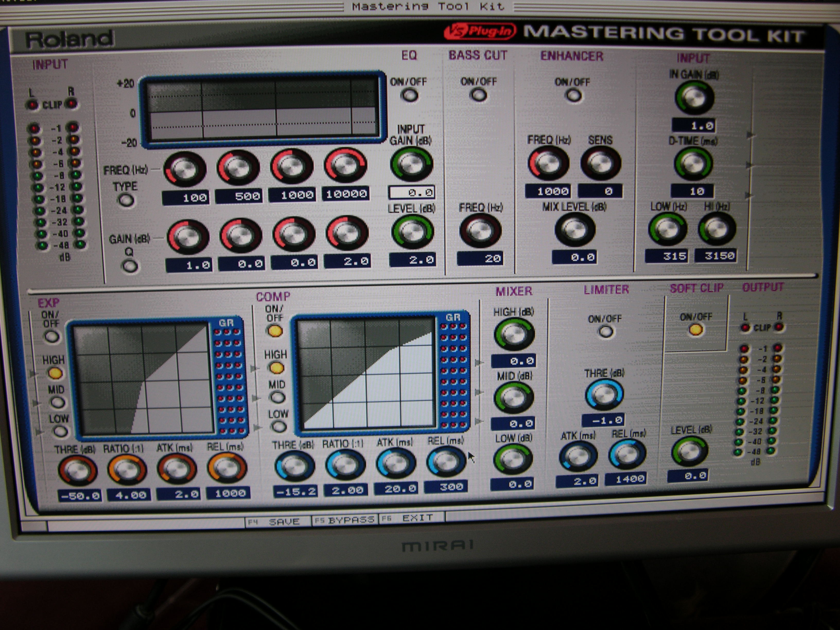Click the Bass Cut FREQ knob

480,230
